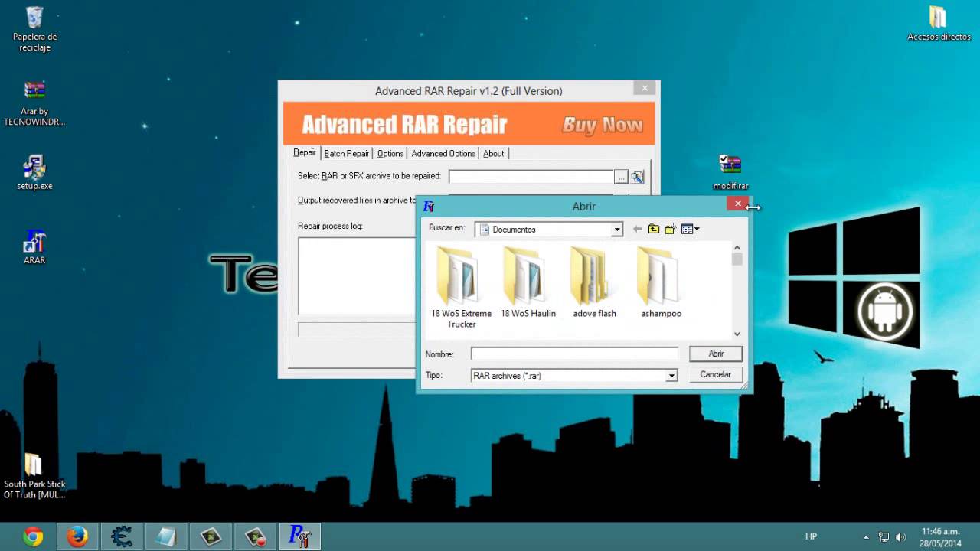Image resolution: width=980 pixels, height=551 pixels.
Task: Switch to the Batch Repair tab
Action: click(x=347, y=154)
